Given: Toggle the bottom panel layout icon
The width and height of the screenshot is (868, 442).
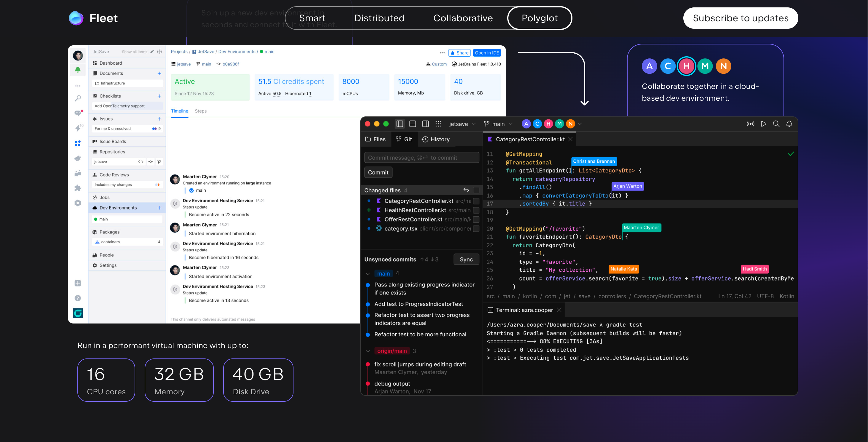Looking at the screenshot, I should click(412, 124).
